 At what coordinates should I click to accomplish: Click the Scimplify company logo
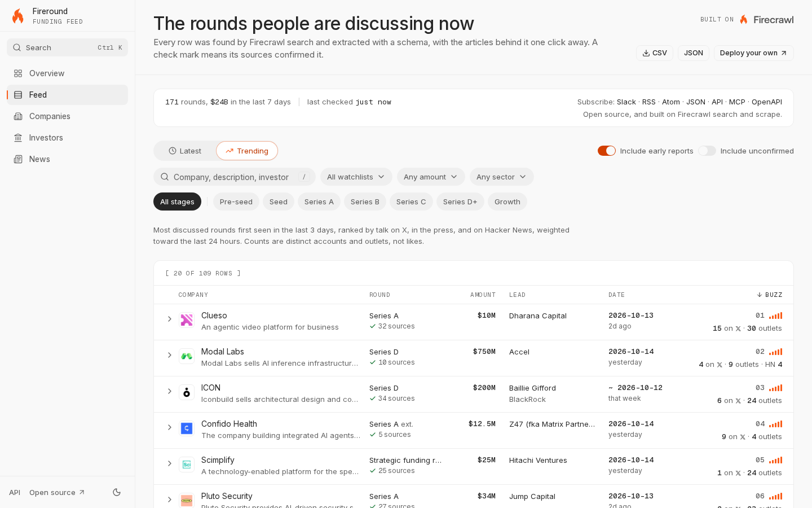187,465
